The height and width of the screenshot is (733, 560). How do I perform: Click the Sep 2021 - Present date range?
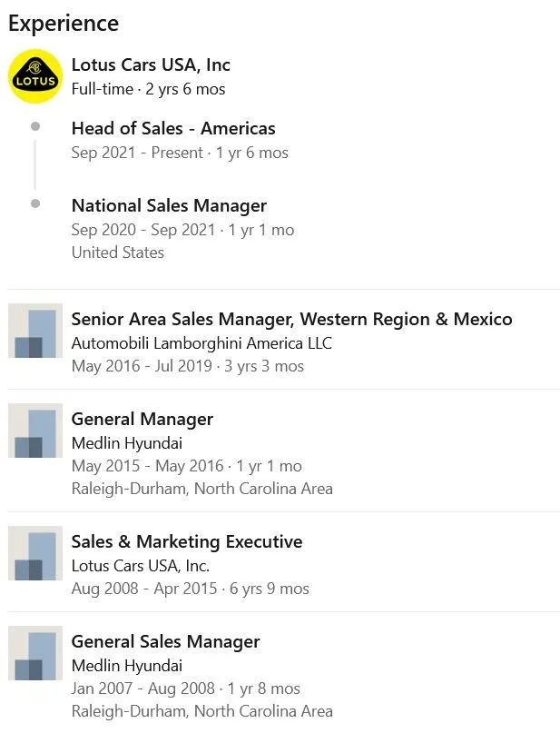click(137, 153)
